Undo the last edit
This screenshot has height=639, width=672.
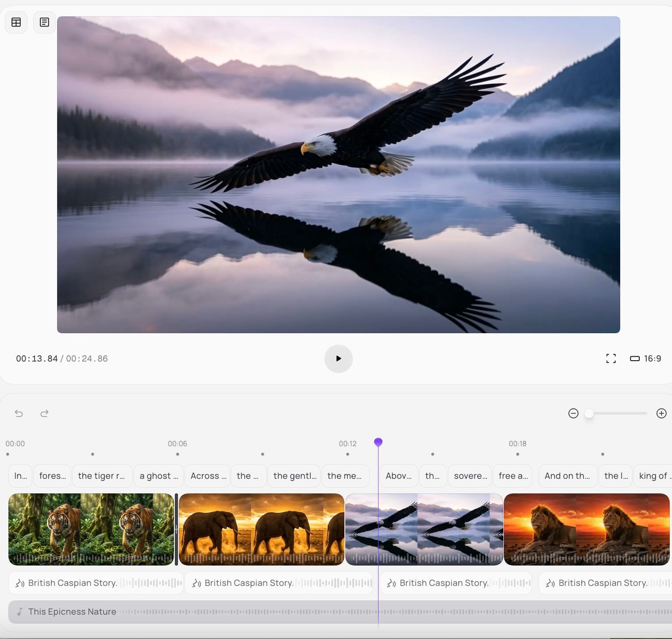point(19,413)
